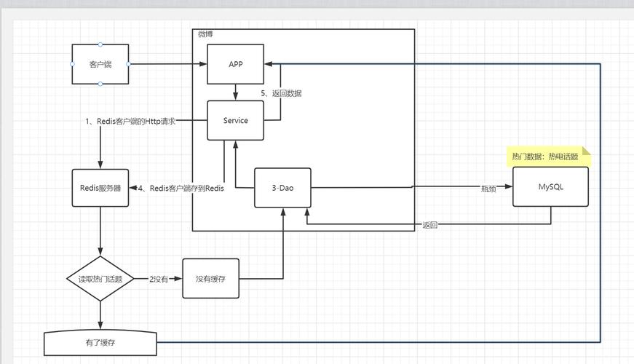Click the 微博 container label
634x364 pixels.
pyautogui.click(x=205, y=34)
